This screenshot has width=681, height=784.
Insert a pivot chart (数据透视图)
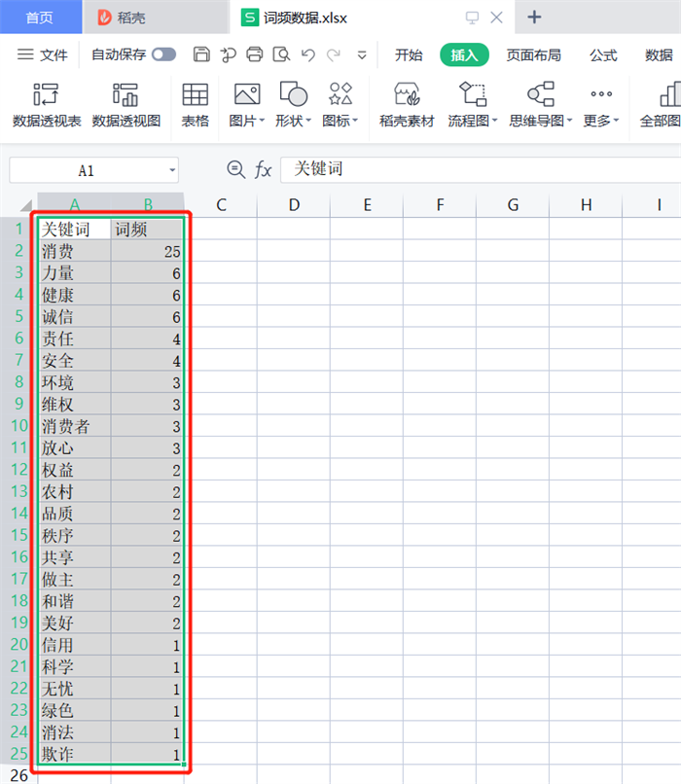click(x=126, y=105)
